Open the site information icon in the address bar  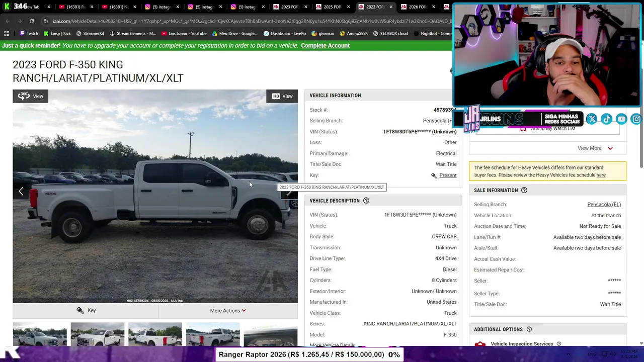(x=46, y=21)
